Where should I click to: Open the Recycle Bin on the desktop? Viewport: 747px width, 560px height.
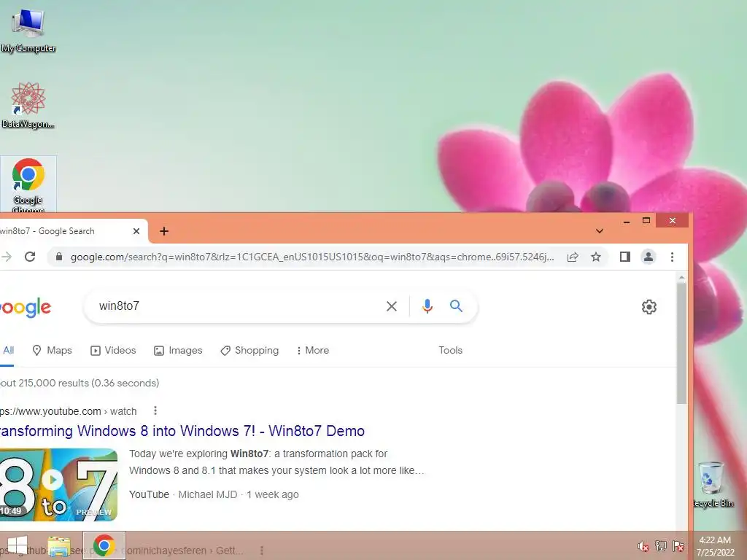(712, 485)
